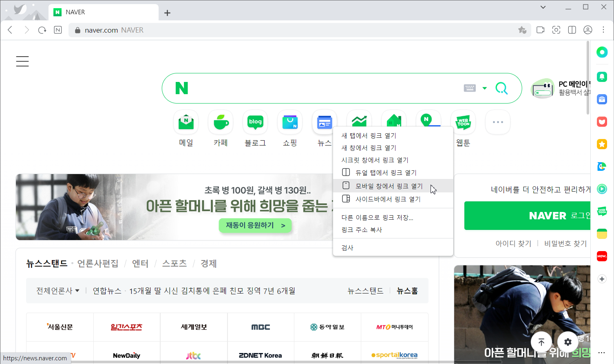The height and width of the screenshot is (364, 614).
Task: Click the screen capture toolbar icon
Action: [556, 30]
